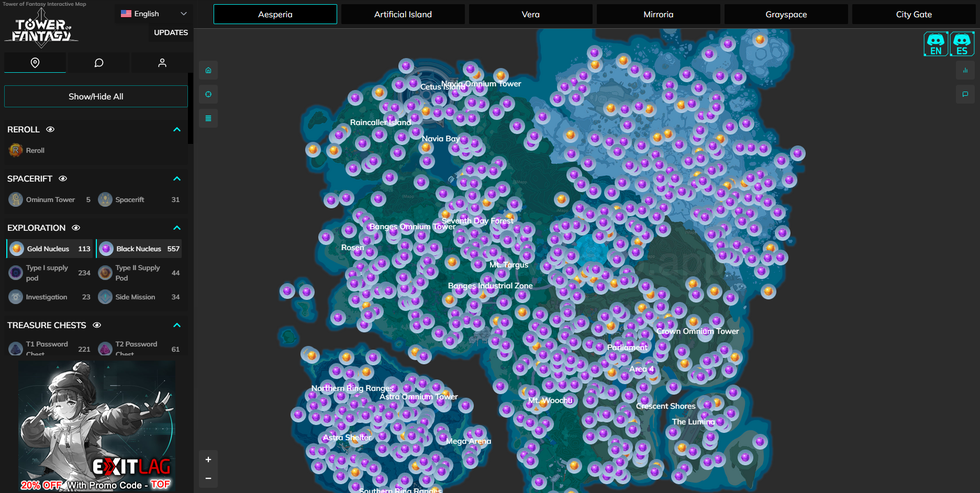Toggle Type II Supply Pod markers
This screenshot has width=980, height=493.
coord(139,273)
